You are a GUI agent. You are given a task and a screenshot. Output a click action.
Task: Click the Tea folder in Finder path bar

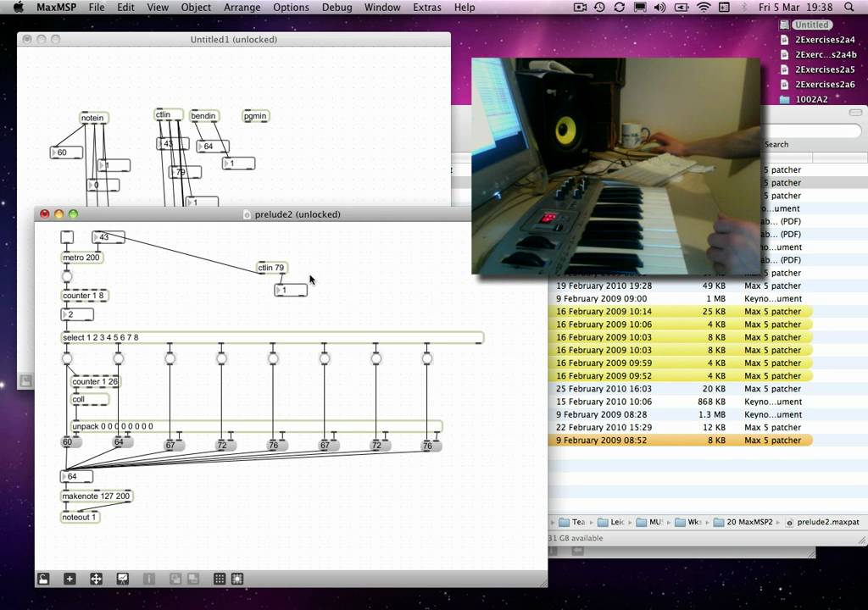coord(572,522)
